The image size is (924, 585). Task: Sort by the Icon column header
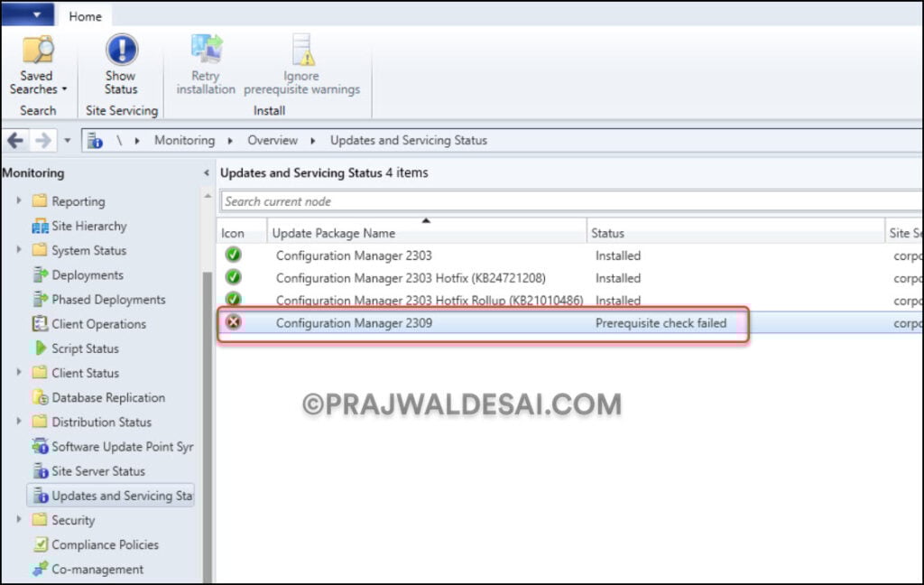pos(242,233)
